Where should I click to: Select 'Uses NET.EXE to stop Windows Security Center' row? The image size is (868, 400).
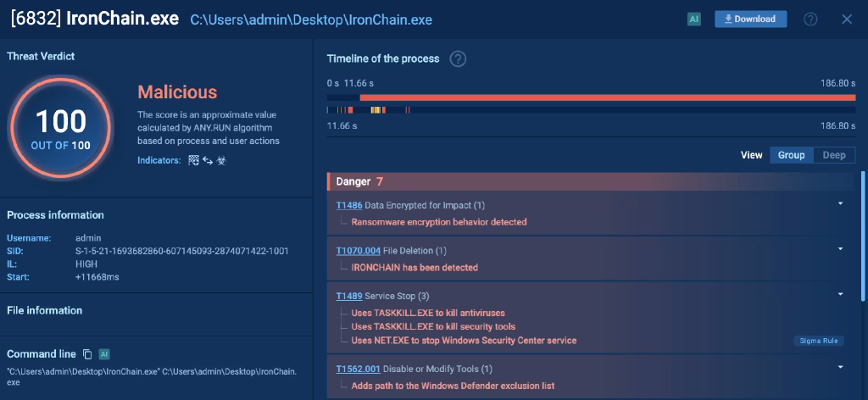tap(464, 340)
